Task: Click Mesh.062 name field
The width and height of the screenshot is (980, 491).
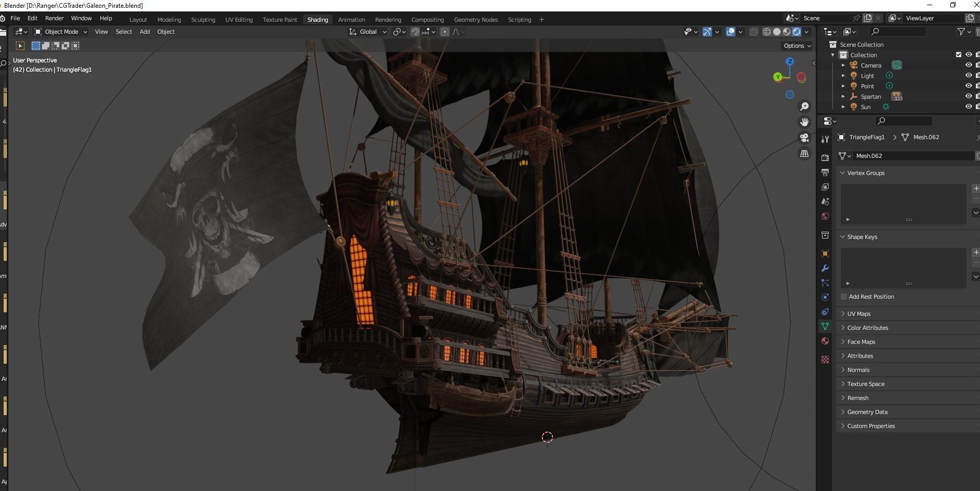Action: point(913,156)
